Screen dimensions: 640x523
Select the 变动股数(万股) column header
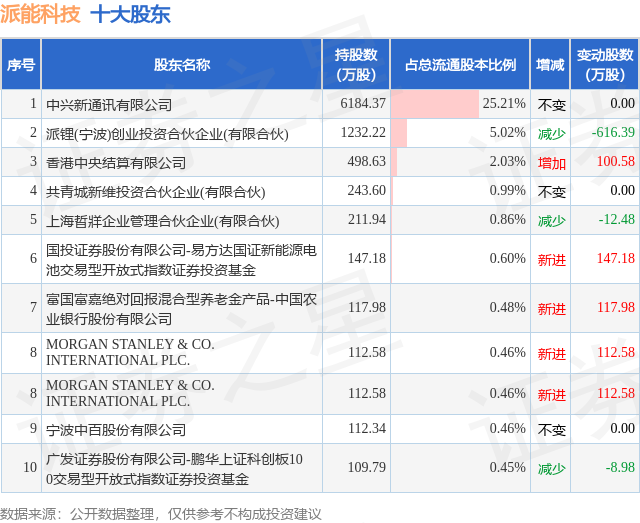[x=604, y=65]
